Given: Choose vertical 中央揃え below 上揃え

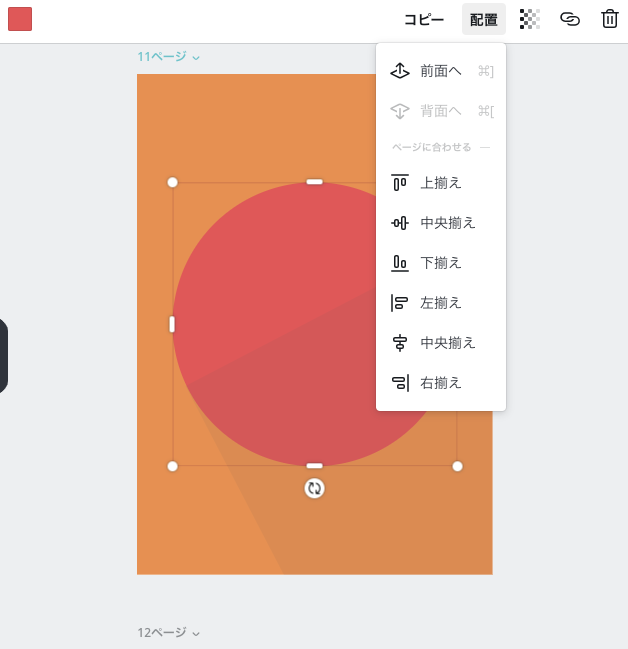Looking at the screenshot, I should coord(441,223).
